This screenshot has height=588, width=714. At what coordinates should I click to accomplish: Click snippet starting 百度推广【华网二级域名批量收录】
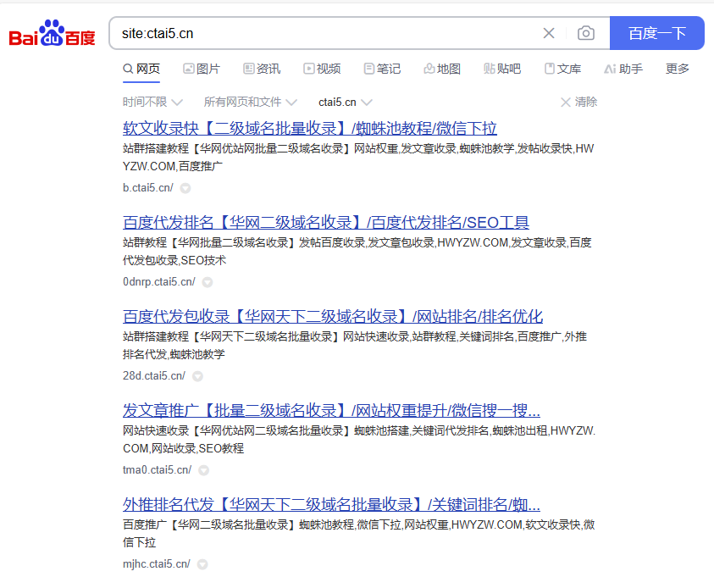[359, 533]
